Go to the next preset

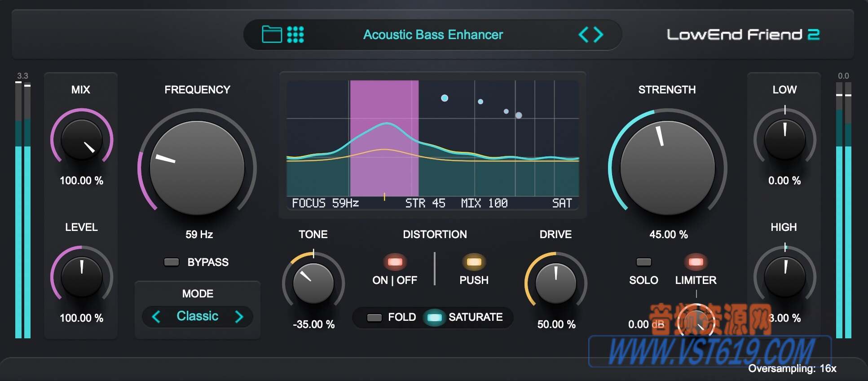(599, 35)
